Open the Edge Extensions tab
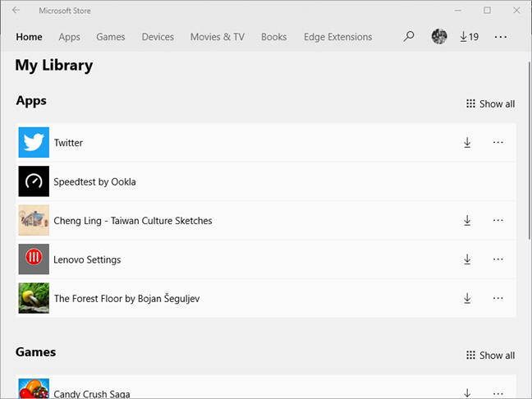Viewport: 532px width, 399px height. [x=338, y=37]
